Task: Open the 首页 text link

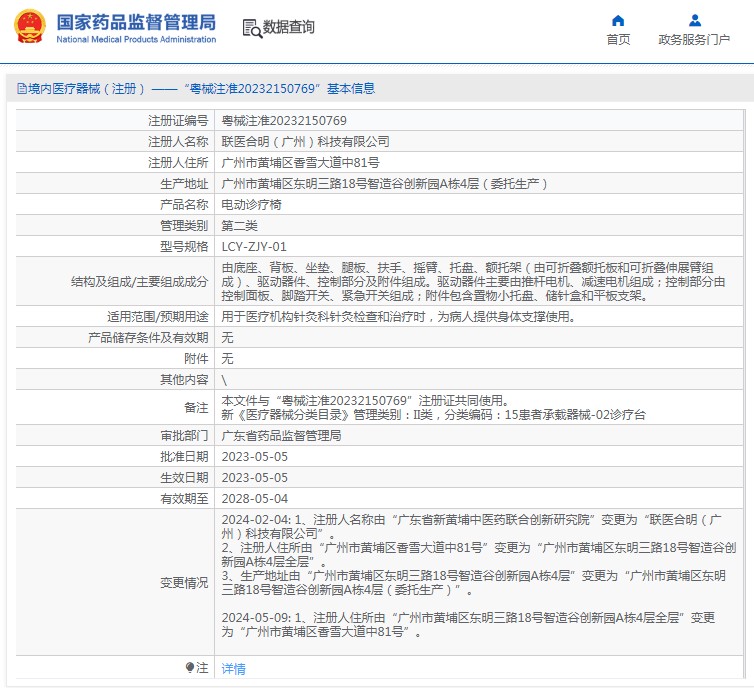Action: coord(618,40)
